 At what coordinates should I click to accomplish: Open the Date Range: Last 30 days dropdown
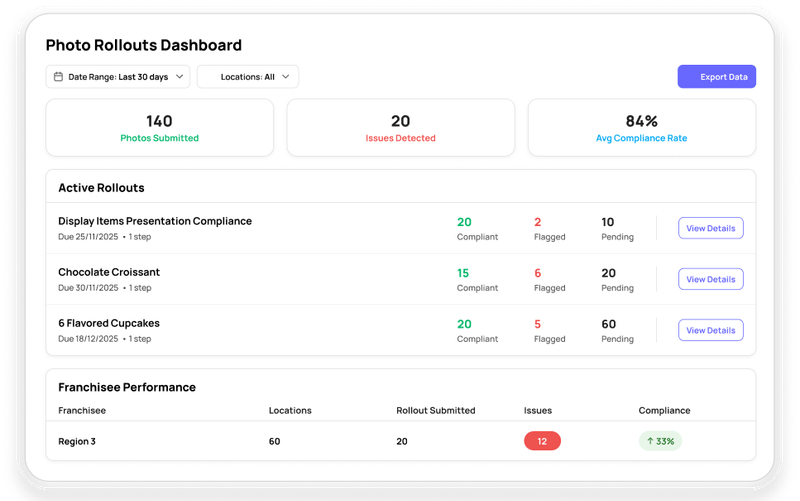[118, 77]
